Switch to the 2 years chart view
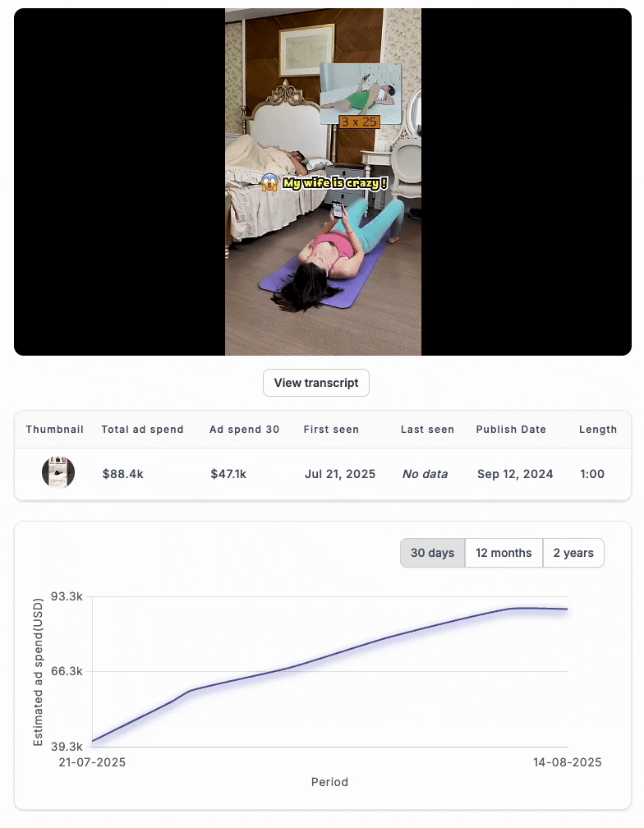Screen dimensions: 644x828 tap(573, 553)
